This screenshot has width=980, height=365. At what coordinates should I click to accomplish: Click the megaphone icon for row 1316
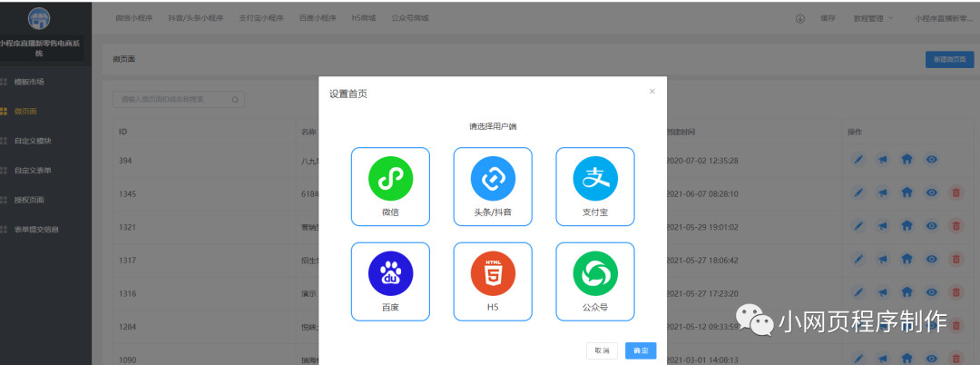pyautogui.click(x=883, y=292)
